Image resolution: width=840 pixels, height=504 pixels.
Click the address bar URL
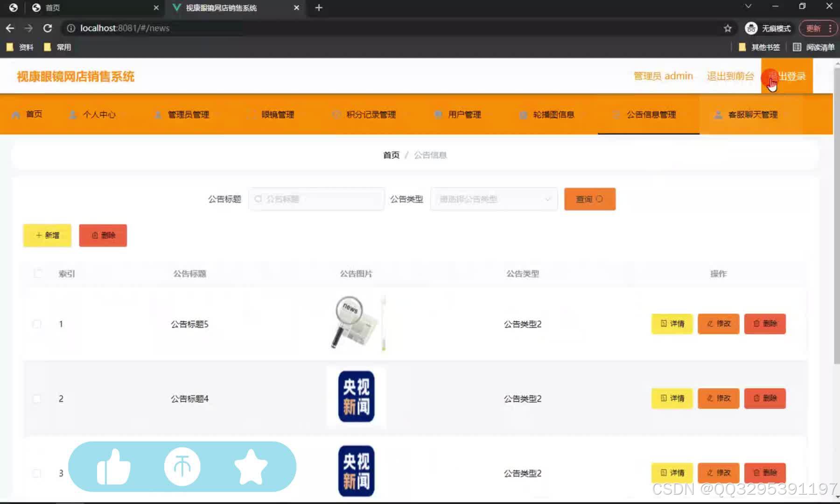(x=125, y=28)
